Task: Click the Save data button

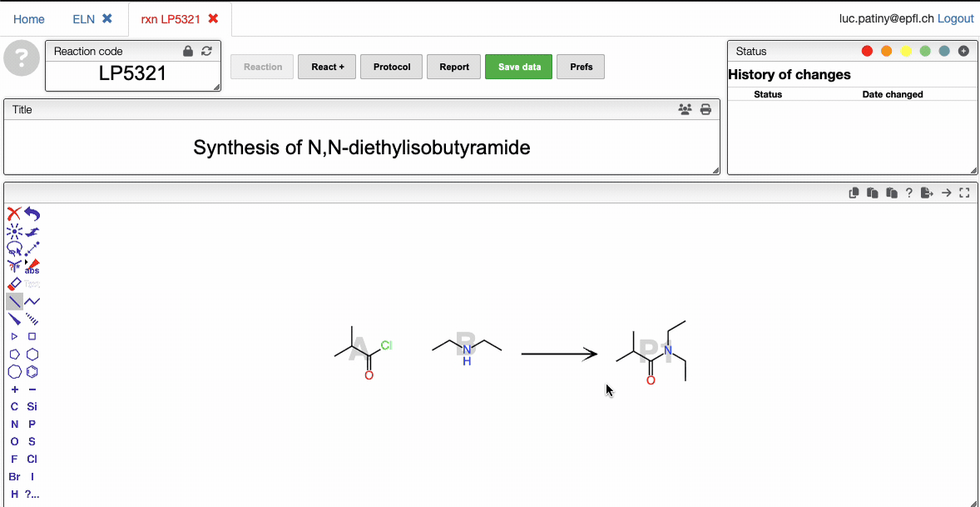Action: click(518, 67)
